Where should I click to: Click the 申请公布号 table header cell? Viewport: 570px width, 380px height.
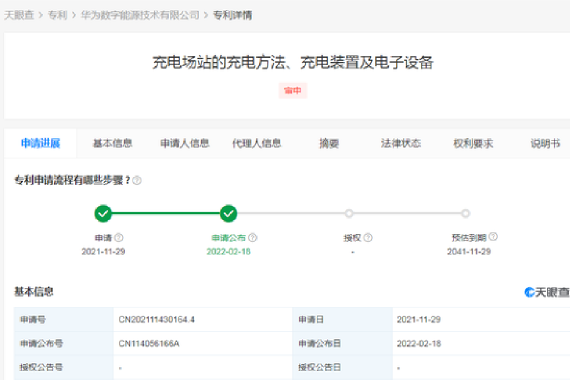tap(64, 344)
